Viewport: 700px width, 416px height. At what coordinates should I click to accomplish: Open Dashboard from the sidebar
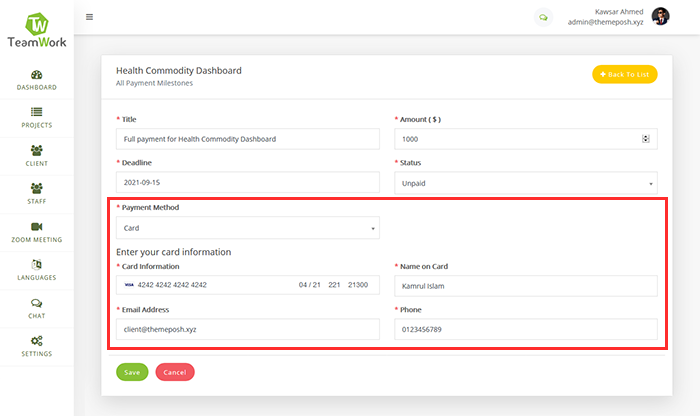37,80
